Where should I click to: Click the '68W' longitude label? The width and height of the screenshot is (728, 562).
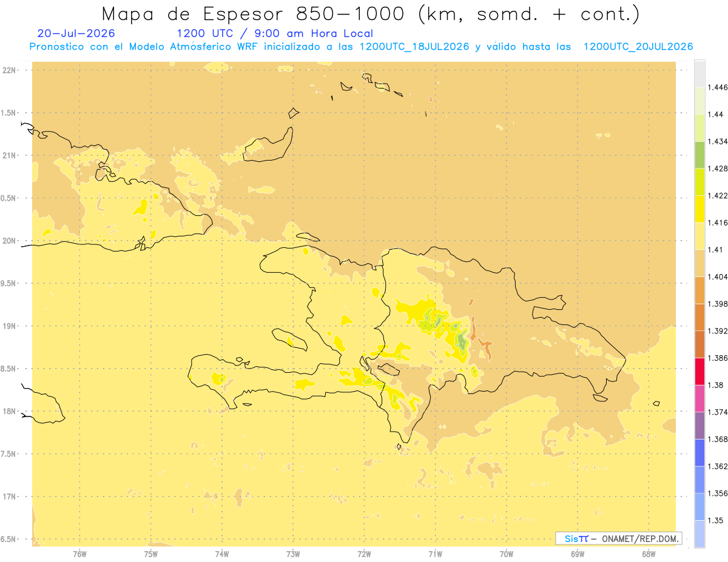coord(649,554)
